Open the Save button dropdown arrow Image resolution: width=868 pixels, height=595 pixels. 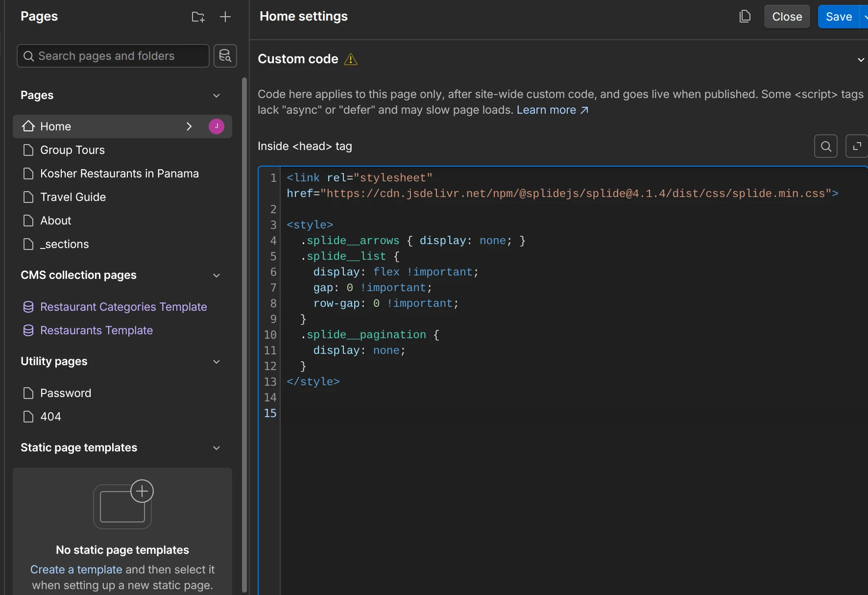pyautogui.click(x=865, y=17)
